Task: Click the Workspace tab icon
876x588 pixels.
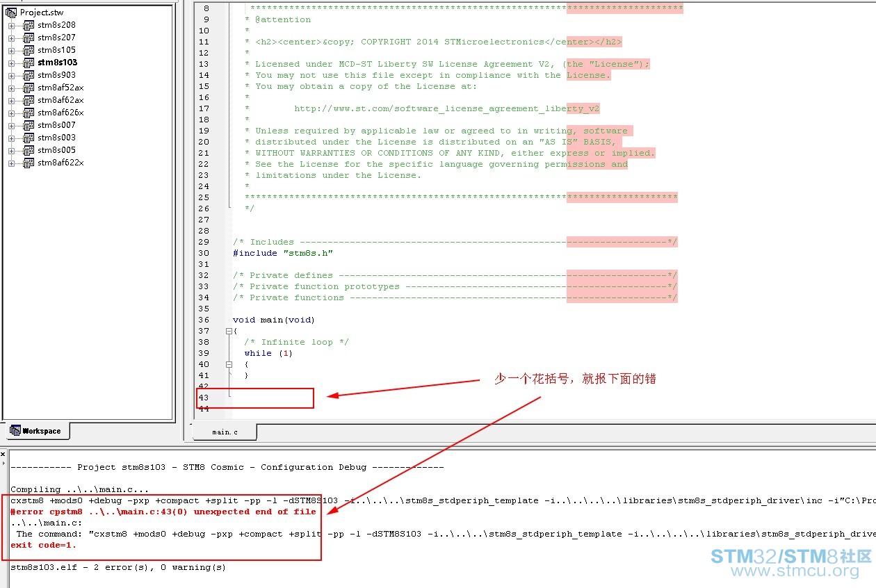Action: click(x=15, y=431)
